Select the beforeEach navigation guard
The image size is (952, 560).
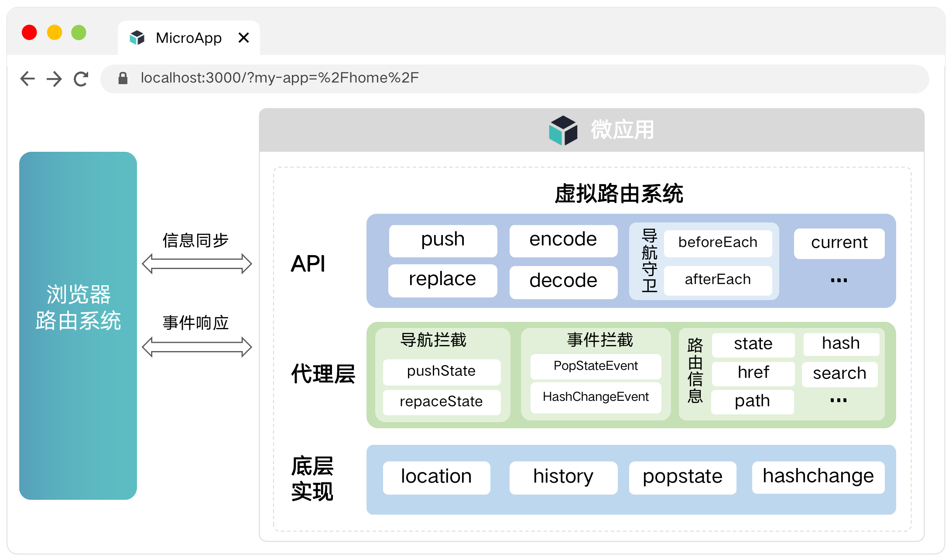coord(718,242)
